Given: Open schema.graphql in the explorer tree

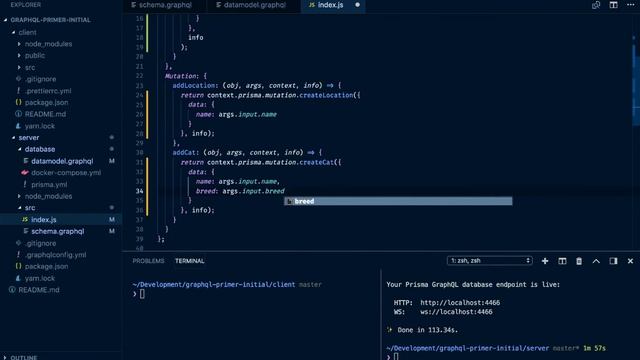Looking at the screenshot, I should point(58,231).
